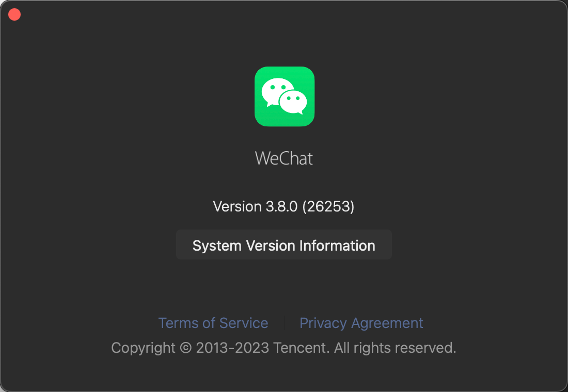The width and height of the screenshot is (568, 392).
Task: Open the Privacy Agreement link
Action: pos(361,323)
